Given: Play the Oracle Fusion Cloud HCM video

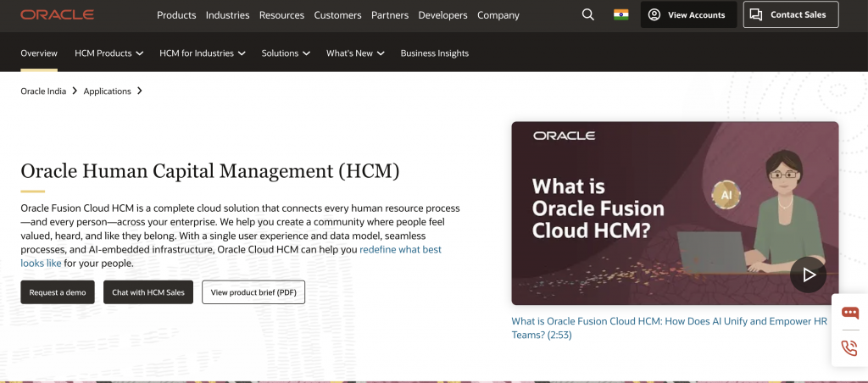Looking at the screenshot, I should coord(808,275).
